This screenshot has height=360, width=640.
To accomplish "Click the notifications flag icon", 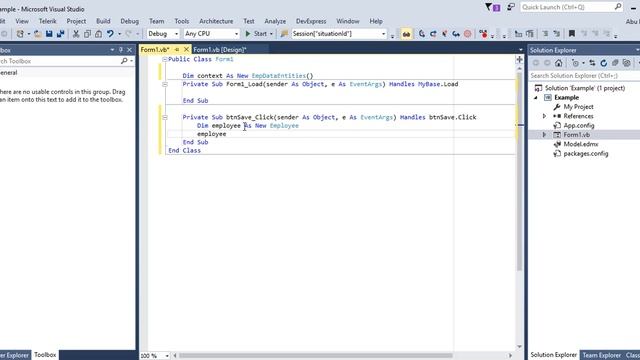I will (x=489, y=7).
